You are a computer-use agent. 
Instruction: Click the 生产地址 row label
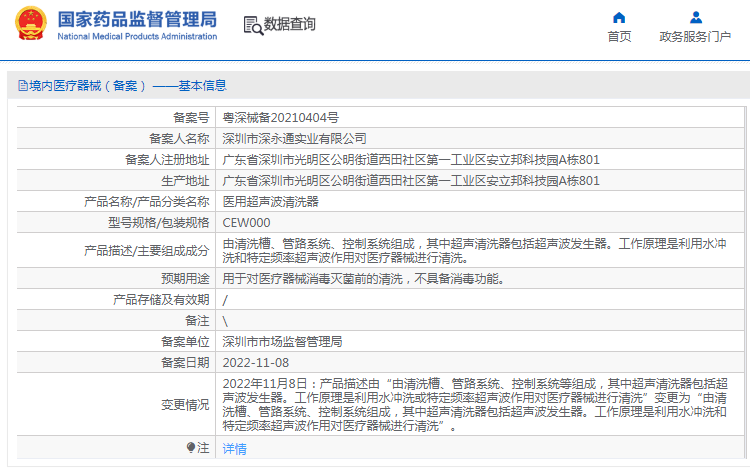point(185,181)
